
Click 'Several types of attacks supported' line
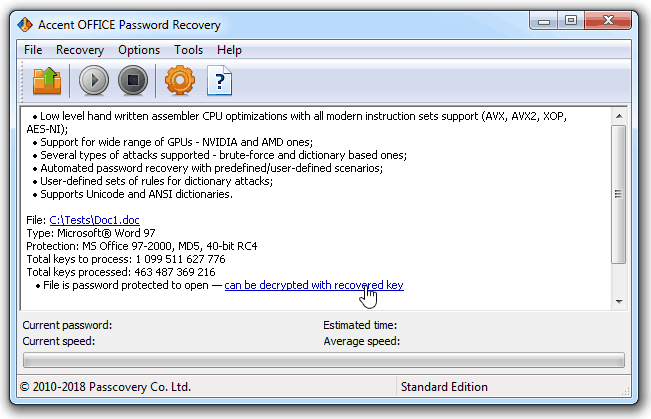tap(220, 155)
